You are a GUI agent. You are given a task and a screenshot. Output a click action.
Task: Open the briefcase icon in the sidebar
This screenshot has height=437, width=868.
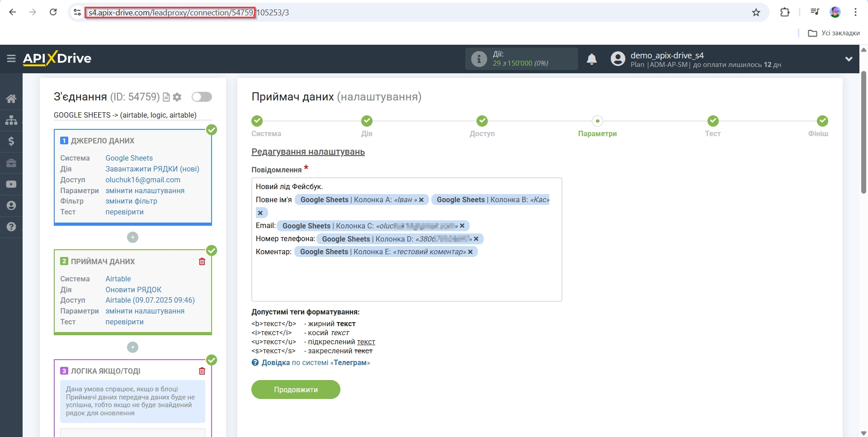pyautogui.click(x=11, y=163)
